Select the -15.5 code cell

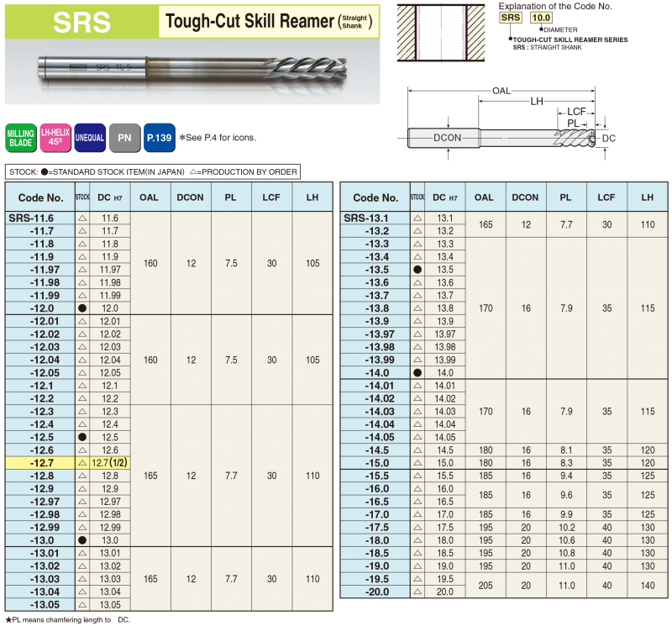pos(375,476)
